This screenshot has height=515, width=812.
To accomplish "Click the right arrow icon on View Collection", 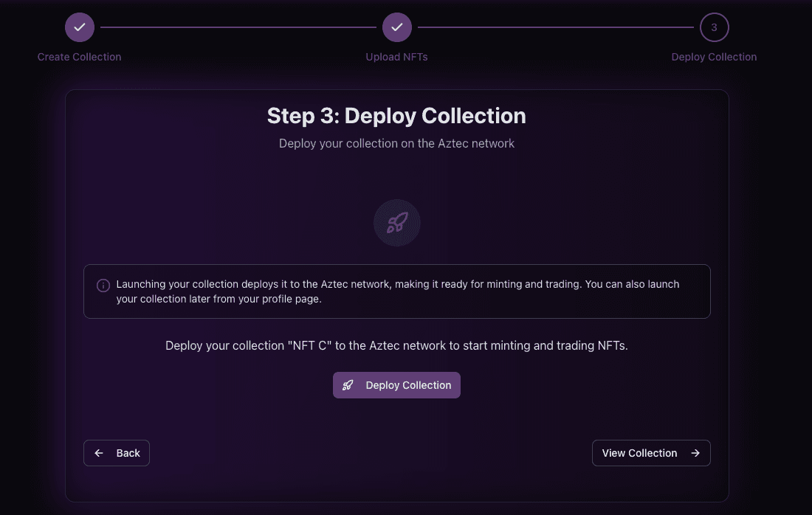I will point(695,452).
